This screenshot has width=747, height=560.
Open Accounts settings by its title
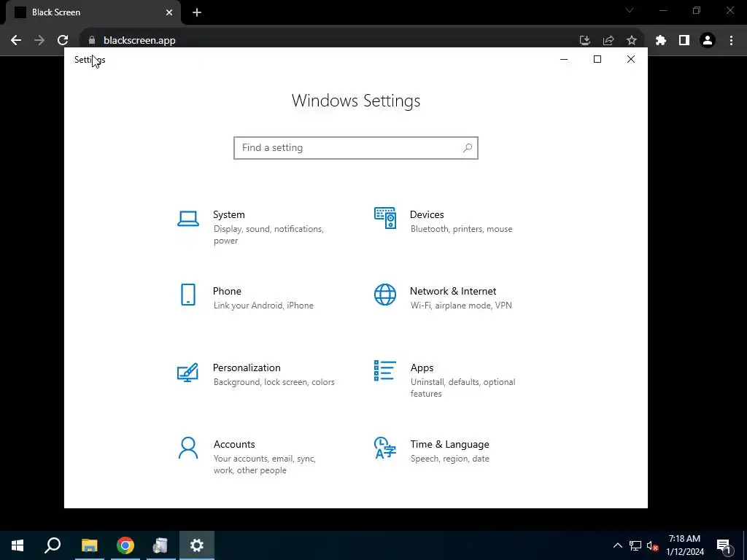(x=234, y=444)
